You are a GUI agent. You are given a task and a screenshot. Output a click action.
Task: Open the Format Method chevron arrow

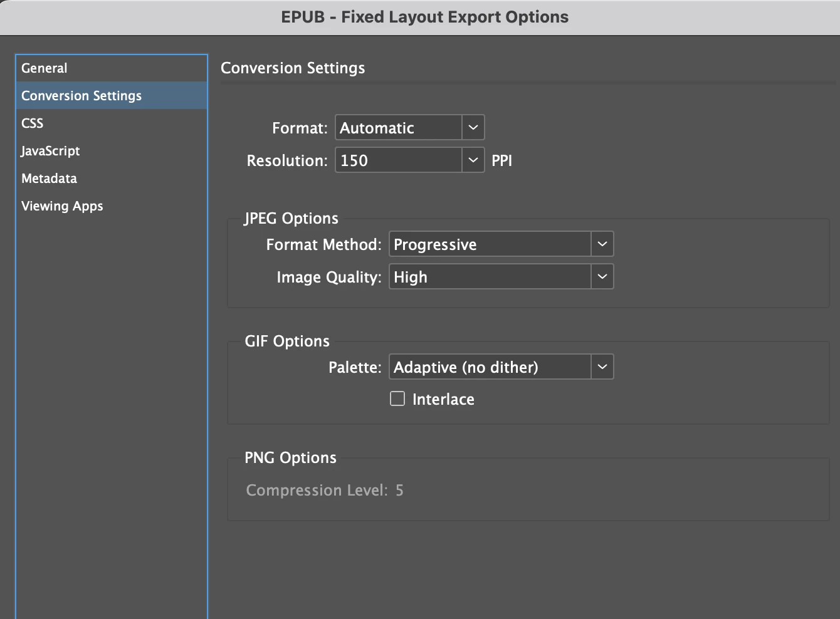click(x=602, y=244)
